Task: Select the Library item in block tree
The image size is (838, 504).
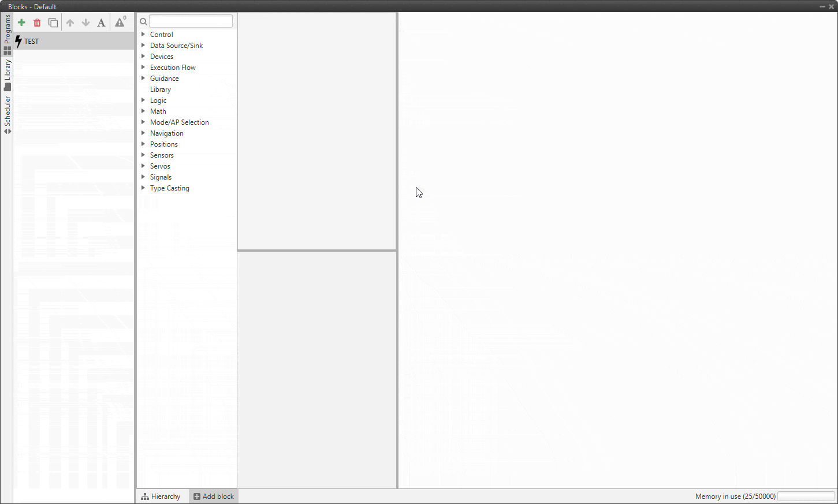Action: pos(161,89)
